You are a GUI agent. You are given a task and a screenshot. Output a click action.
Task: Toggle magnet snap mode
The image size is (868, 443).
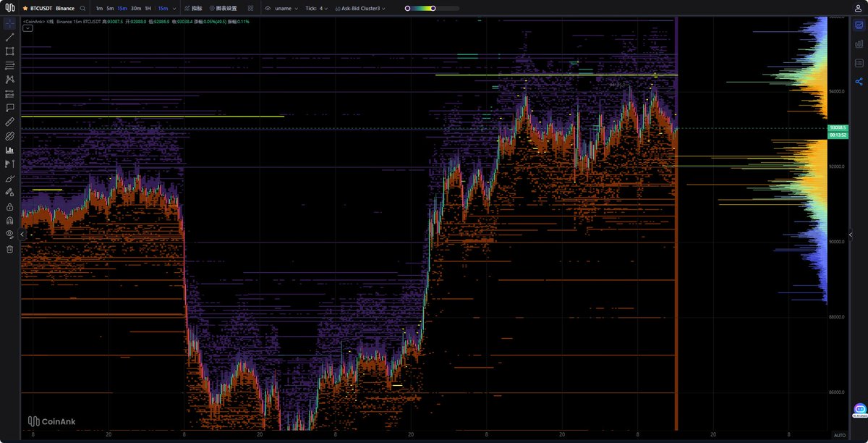click(x=10, y=221)
